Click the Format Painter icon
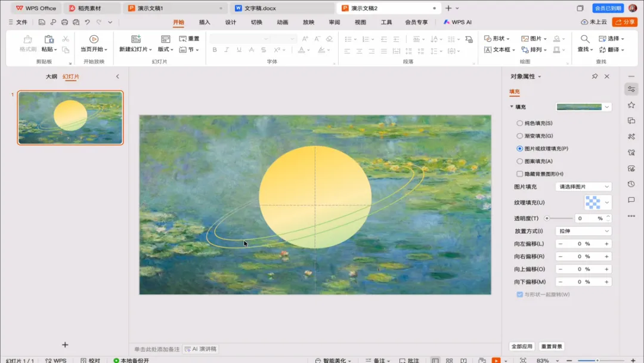644x363 pixels. (x=27, y=39)
